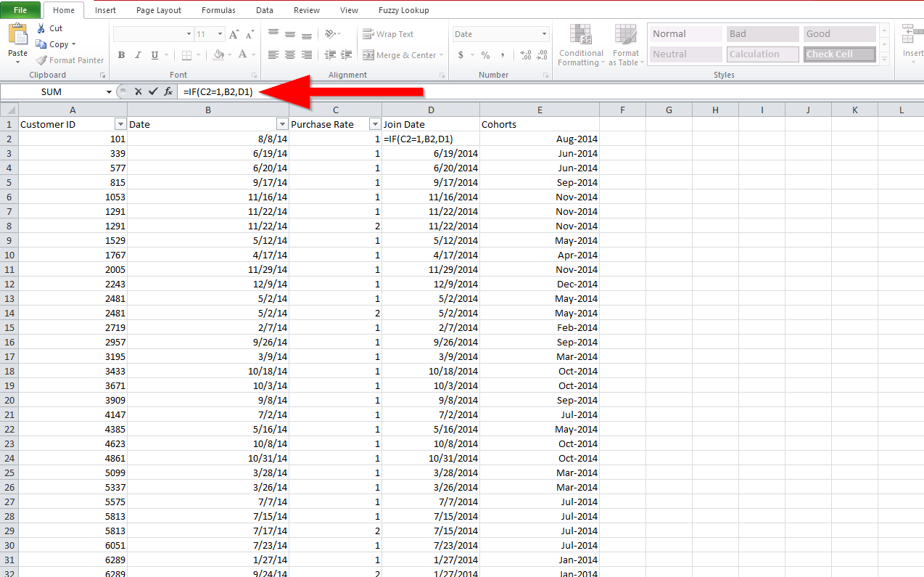Open the Purchase Rate filter dropdown
The height and width of the screenshot is (577, 924).
click(375, 124)
